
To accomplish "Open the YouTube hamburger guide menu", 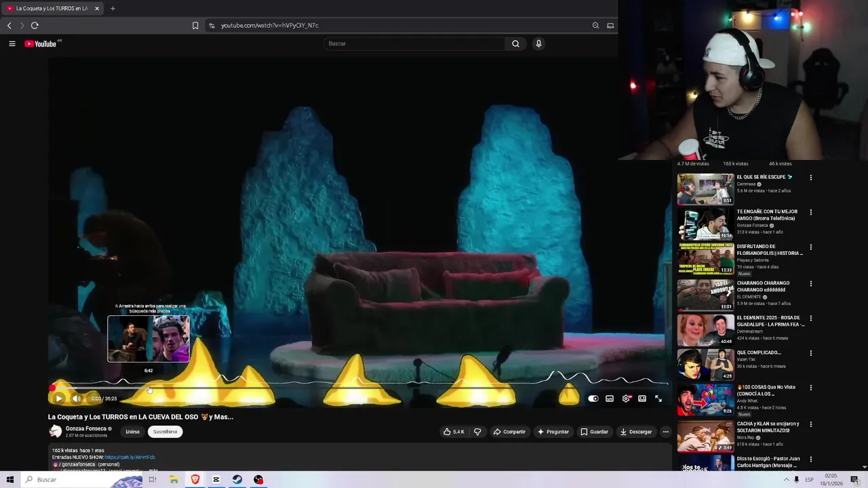I will (12, 43).
